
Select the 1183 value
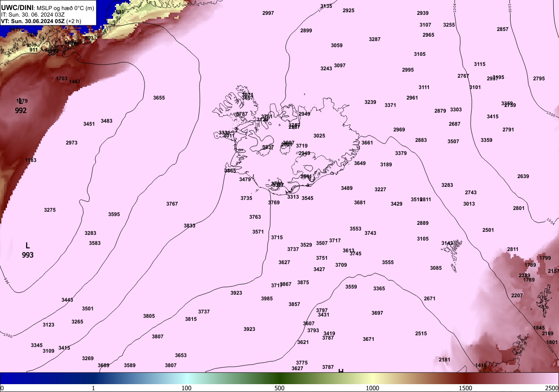pyautogui.click(x=31, y=160)
